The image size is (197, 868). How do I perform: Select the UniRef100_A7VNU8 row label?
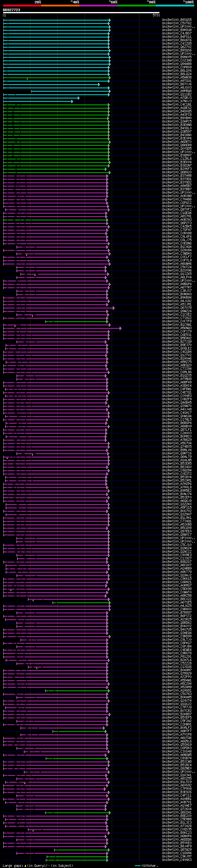pos(177,379)
